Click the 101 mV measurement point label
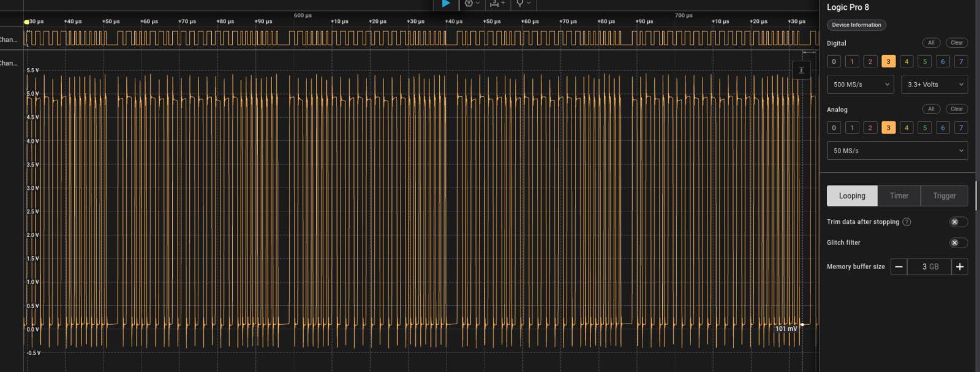980x372 pixels. tap(786, 329)
